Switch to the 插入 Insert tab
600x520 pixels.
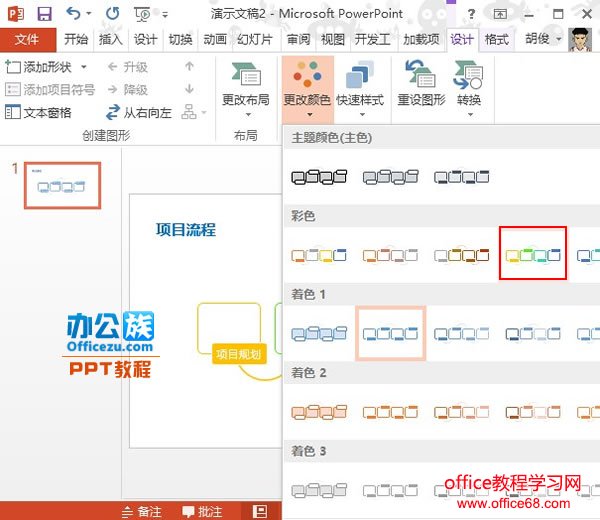(111, 39)
